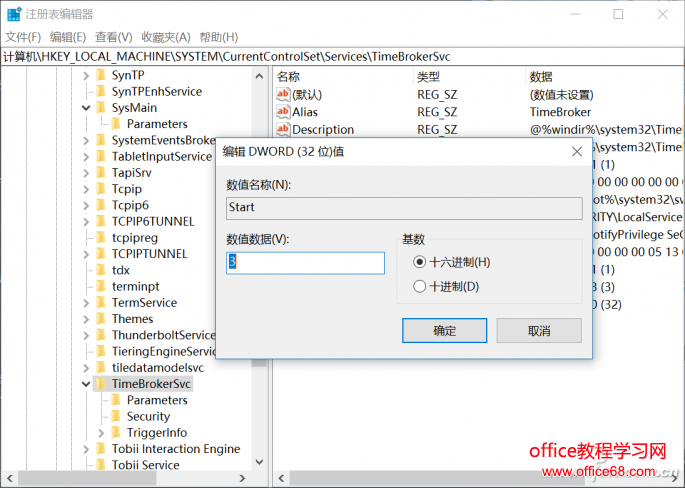Select the Parameters subkey under SysMain
This screenshot has width=685, height=488.
pyautogui.click(x=157, y=124)
